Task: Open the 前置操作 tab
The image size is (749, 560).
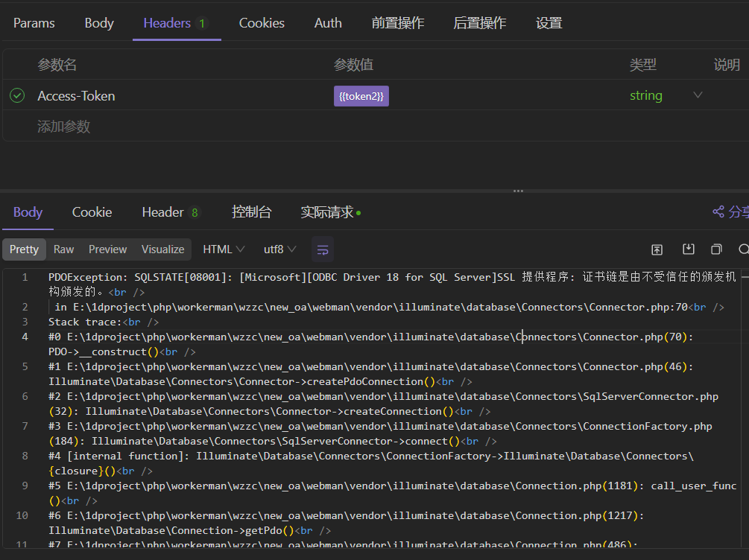Action: [397, 23]
